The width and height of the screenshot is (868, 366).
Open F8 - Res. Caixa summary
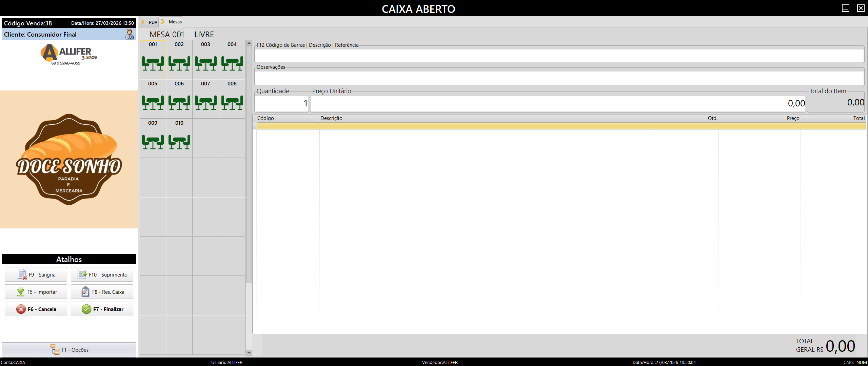[x=102, y=292]
